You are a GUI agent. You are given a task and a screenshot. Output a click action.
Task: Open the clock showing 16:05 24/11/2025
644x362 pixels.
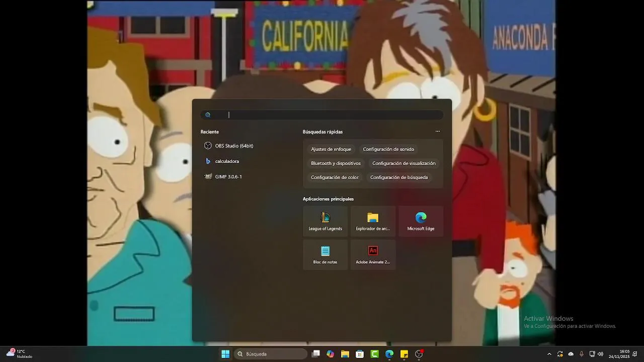click(x=619, y=354)
